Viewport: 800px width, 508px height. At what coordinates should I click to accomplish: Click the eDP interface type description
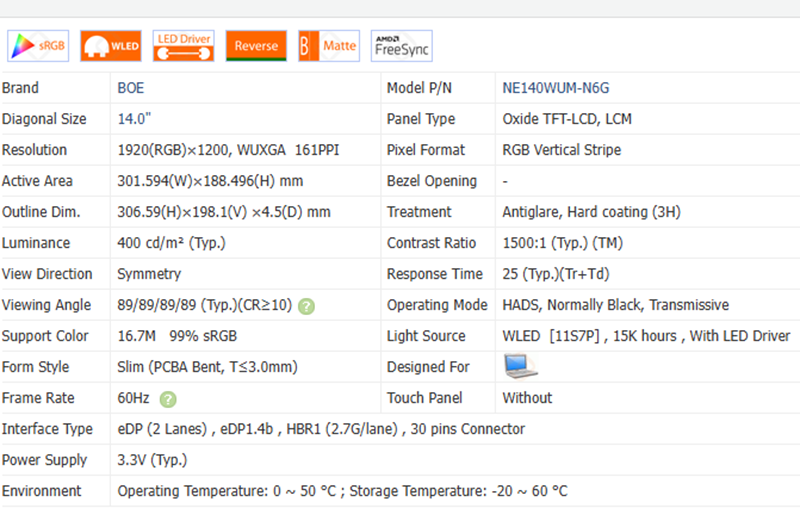tap(321, 429)
